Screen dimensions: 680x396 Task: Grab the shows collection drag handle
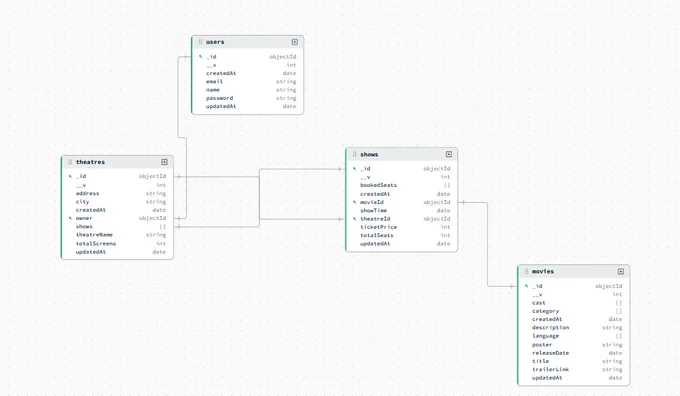[x=354, y=154]
